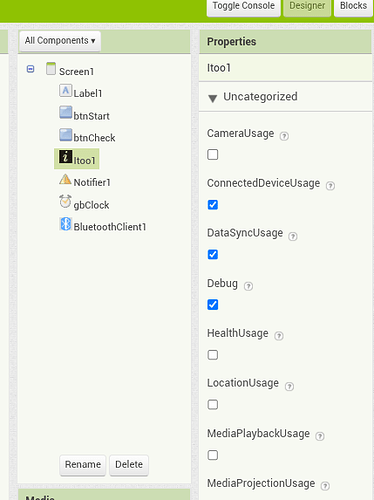
Task: Click the Properties panel header
Action: pos(285,42)
